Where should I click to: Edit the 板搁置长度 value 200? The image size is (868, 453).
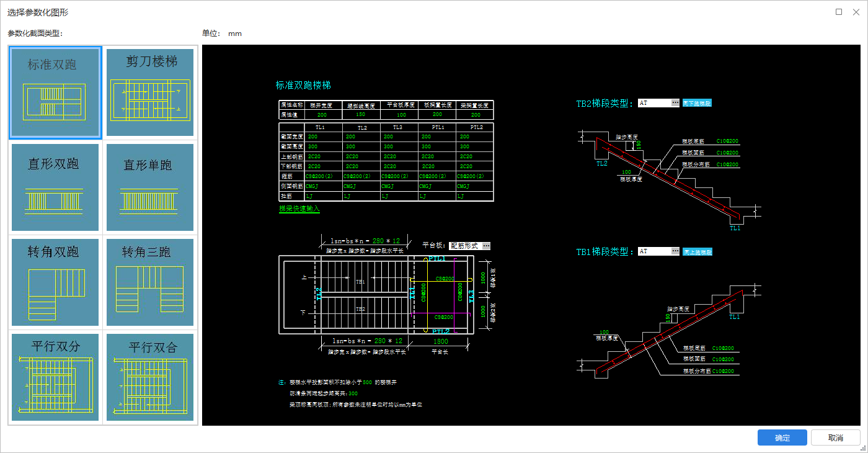[x=437, y=114]
